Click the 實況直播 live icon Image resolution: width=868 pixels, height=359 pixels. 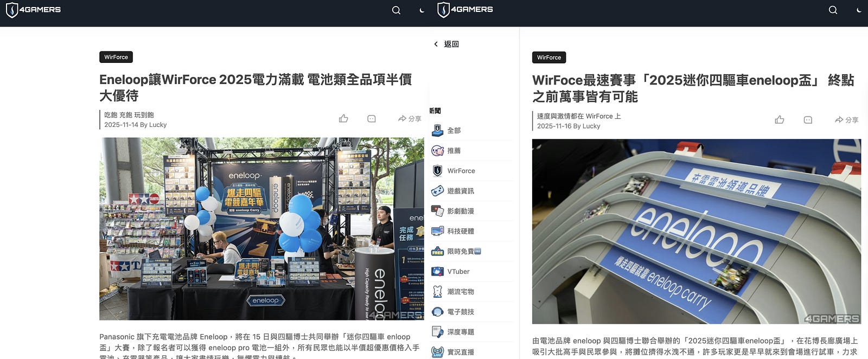(437, 352)
